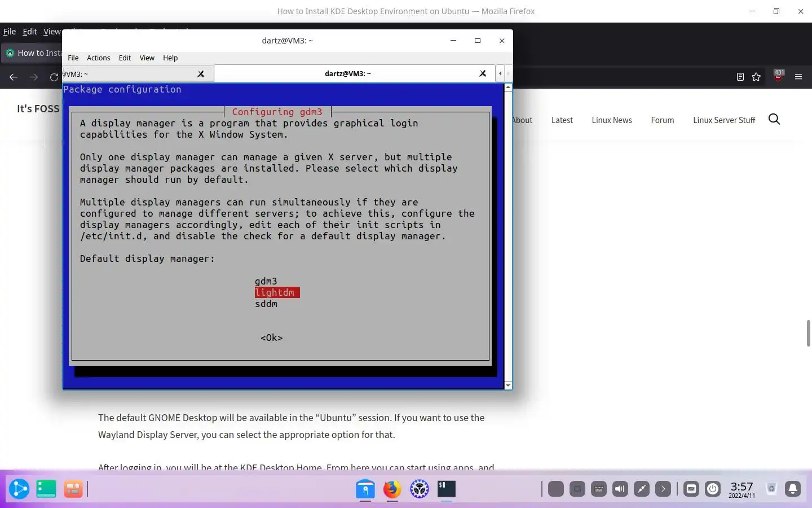Open the multitasking view icon in taskbar
The height and width of the screenshot is (508, 812).
click(73, 489)
